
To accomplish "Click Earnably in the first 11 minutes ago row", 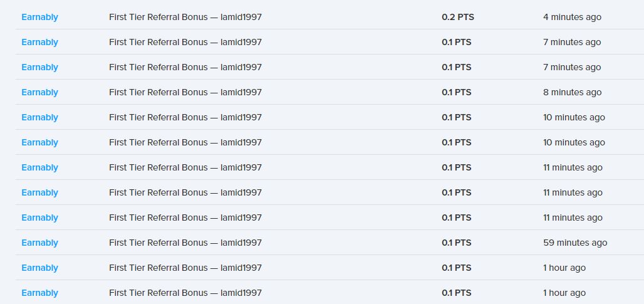I will click(39, 167).
